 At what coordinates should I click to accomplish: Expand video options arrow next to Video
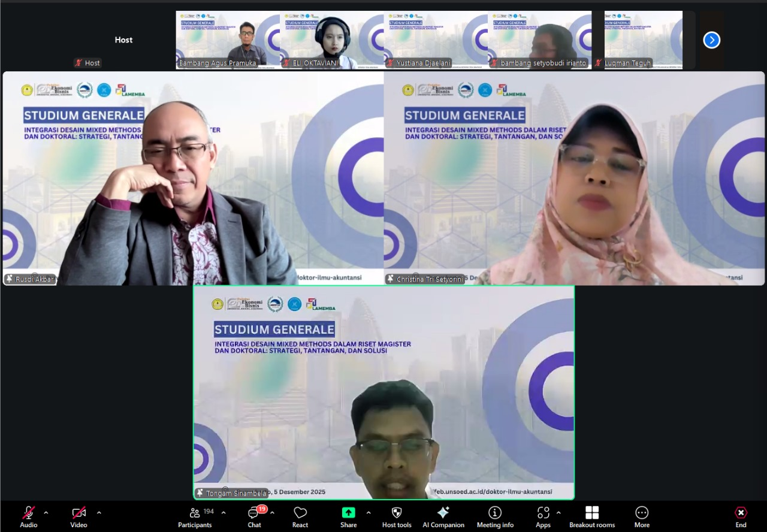(x=99, y=513)
